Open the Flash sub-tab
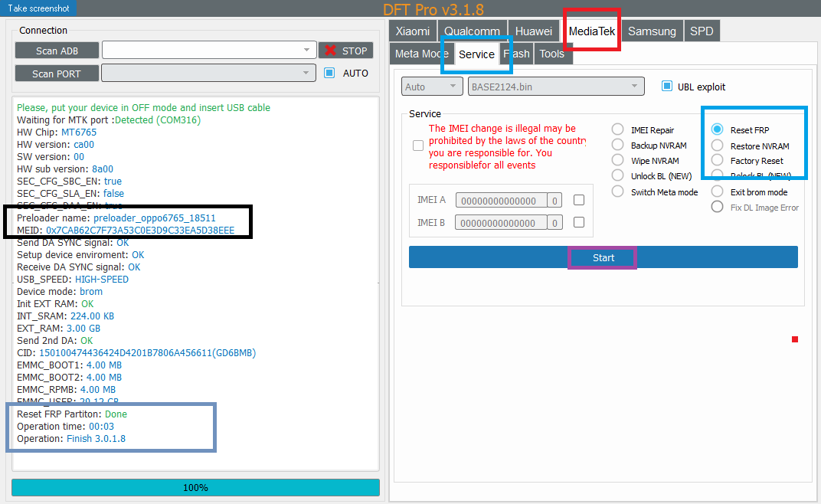The height and width of the screenshot is (504, 821). tap(517, 54)
